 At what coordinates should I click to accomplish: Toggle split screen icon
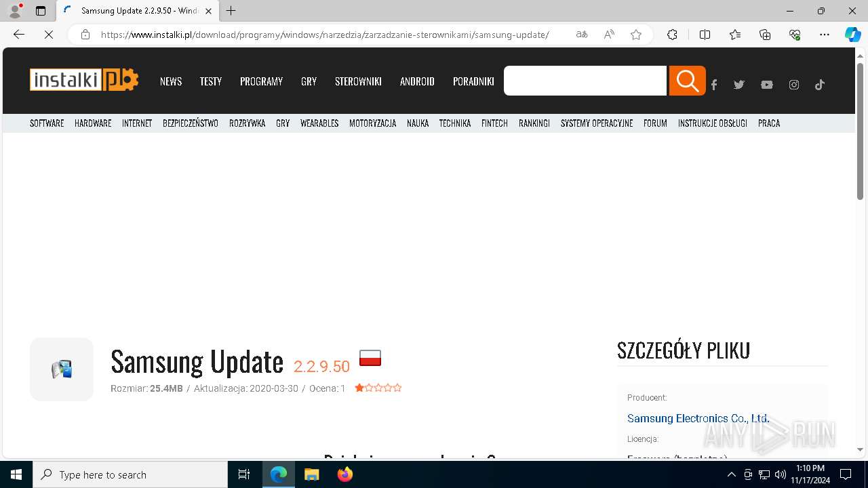point(705,35)
